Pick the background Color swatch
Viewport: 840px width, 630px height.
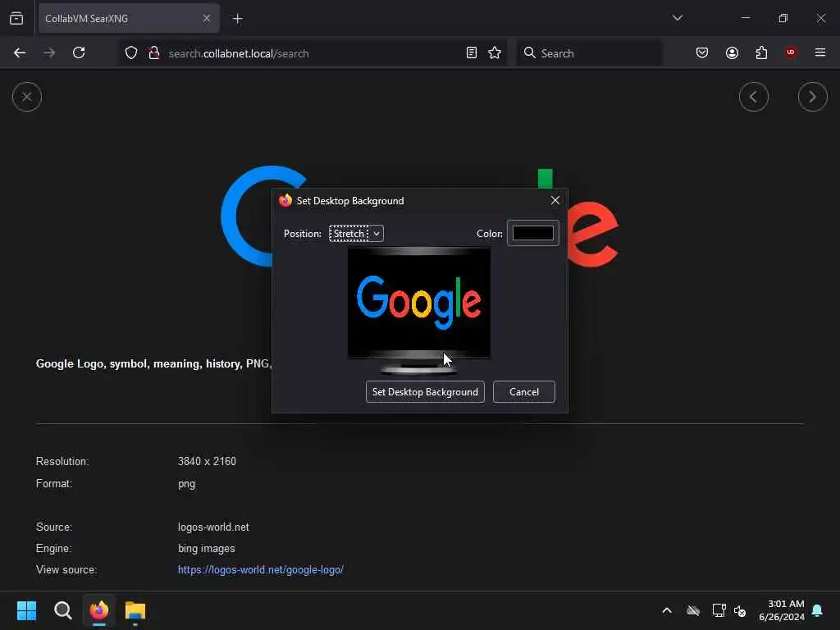click(533, 233)
